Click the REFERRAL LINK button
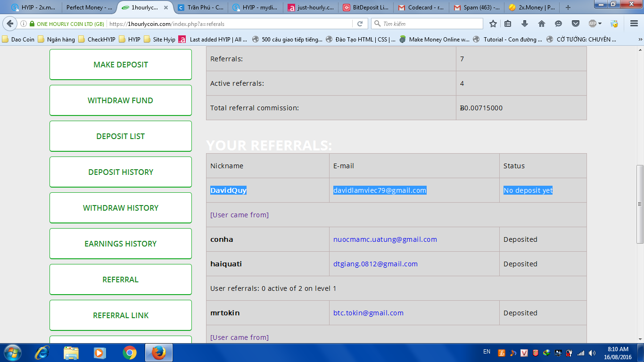Viewport: 644px width, 362px height. coord(121,315)
